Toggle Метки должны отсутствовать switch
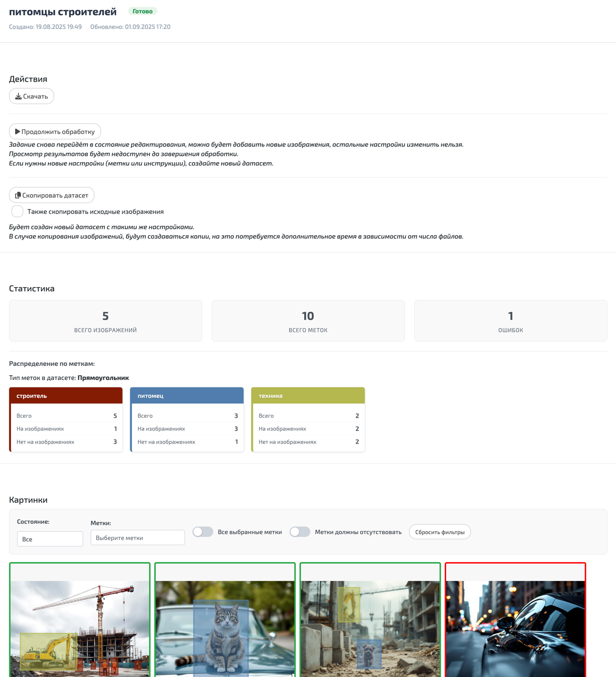Image resolution: width=616 pixels, height=677 pixels. click(300, 532)
